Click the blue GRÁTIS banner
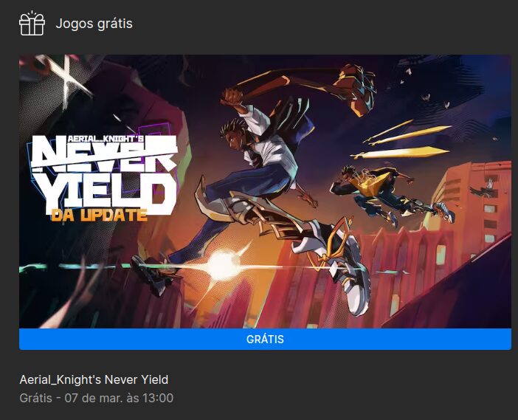This screenshot has height=420, width=518. click(x=266, y=339)
